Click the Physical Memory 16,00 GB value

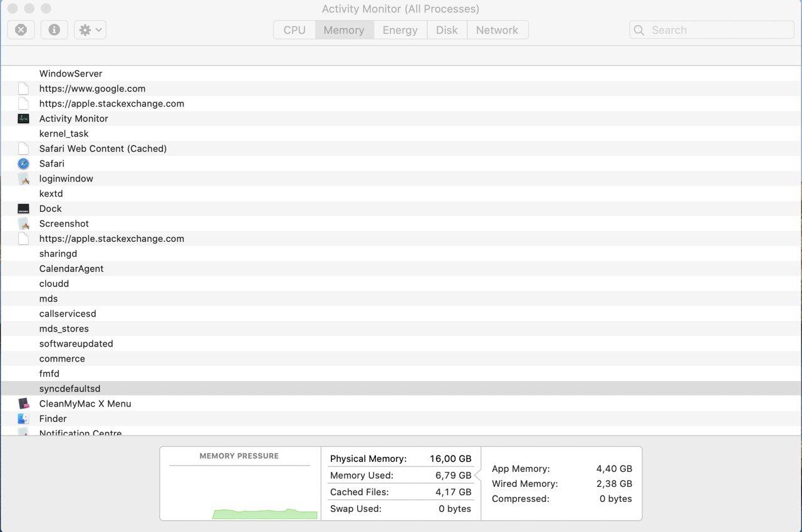[450, 459]
